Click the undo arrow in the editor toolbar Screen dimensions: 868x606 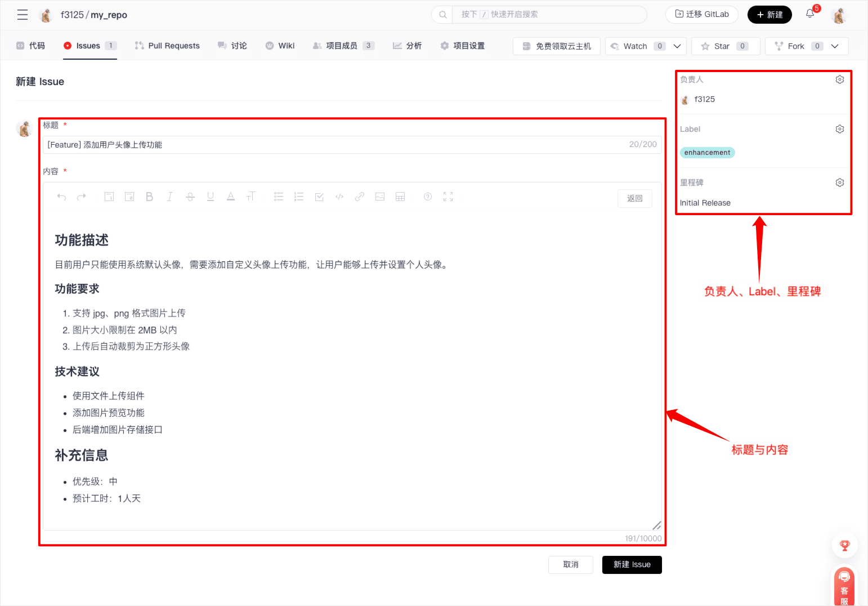62,197
